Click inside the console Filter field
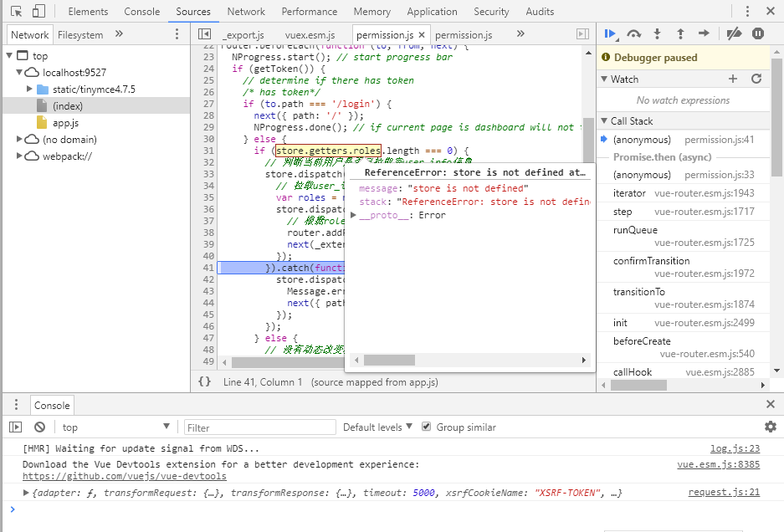 [259, 427]
